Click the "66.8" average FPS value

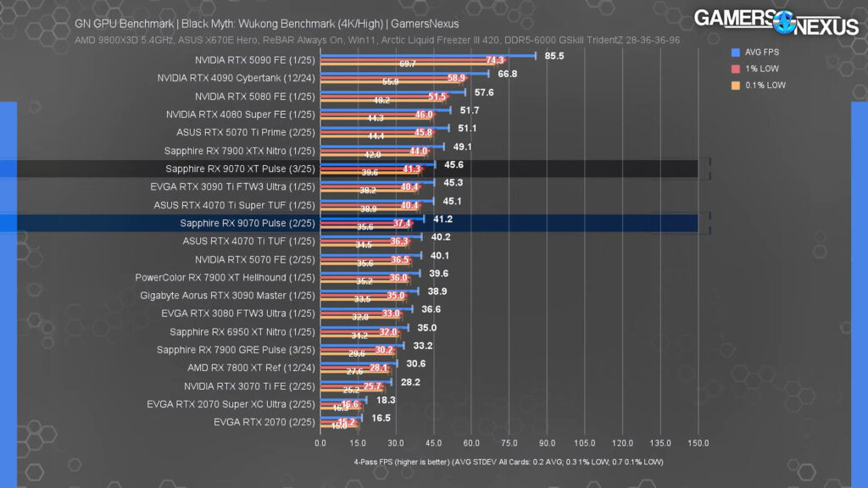click(508, 74)
